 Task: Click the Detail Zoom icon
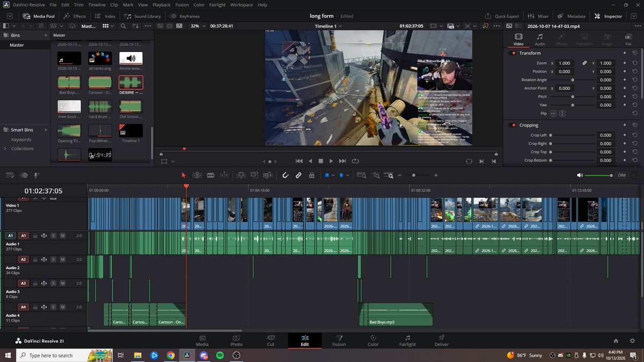click(x=376, y=175)
